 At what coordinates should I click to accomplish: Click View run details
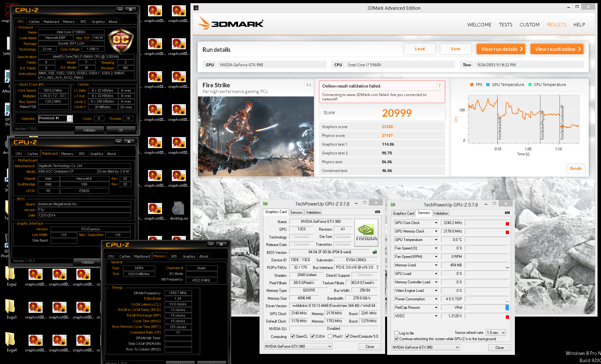[x=501, y=49]
